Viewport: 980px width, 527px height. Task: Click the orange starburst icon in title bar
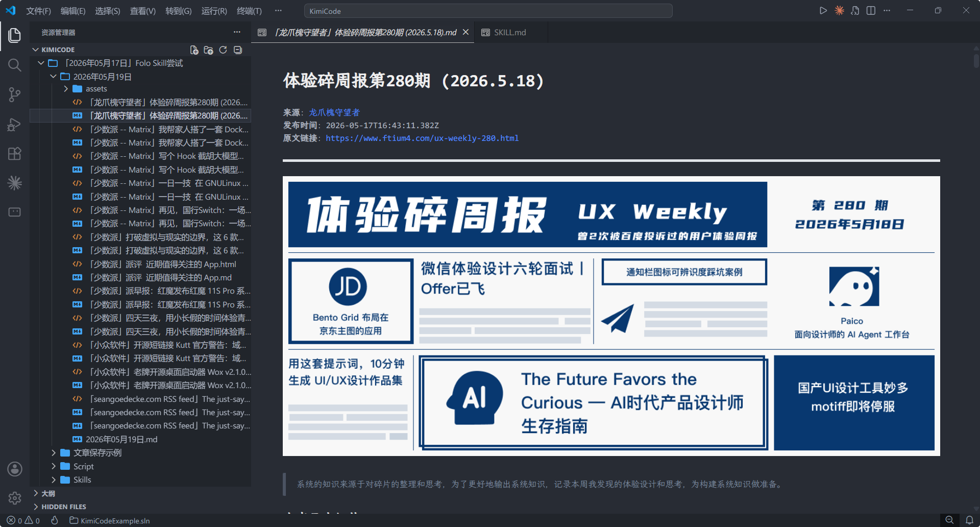839,11
